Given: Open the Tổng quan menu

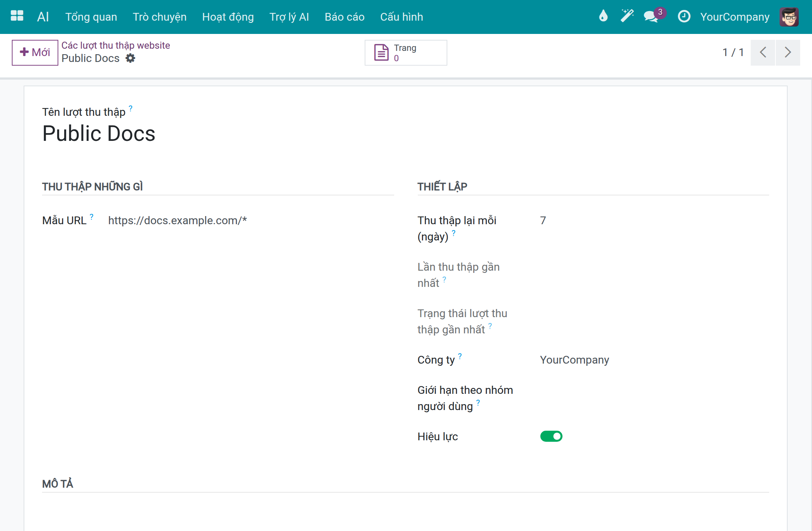Looking at the screenshot, I should coord(91,17).
